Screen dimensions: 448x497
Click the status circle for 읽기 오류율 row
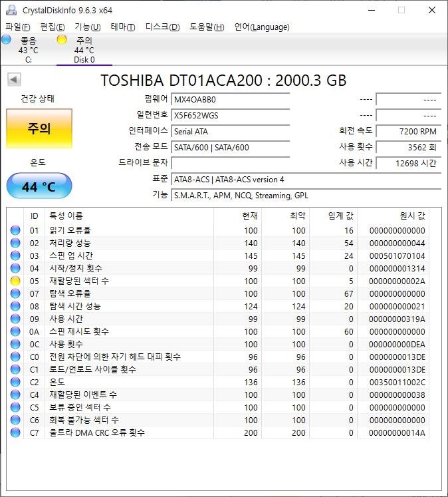[15, 230]
